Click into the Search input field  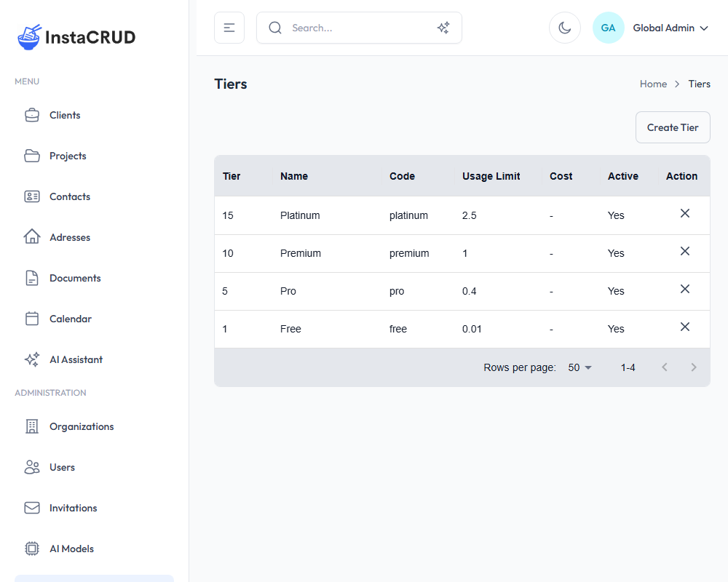(357, 28)
